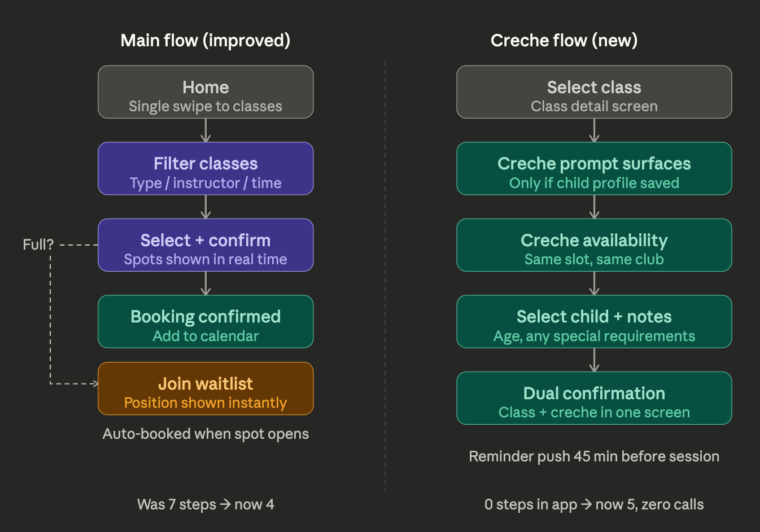Image resolution: width=760 pixels, height=532 pixels.
Task: Open the Dual confirmation box
Action: click(x=594, y=398)
